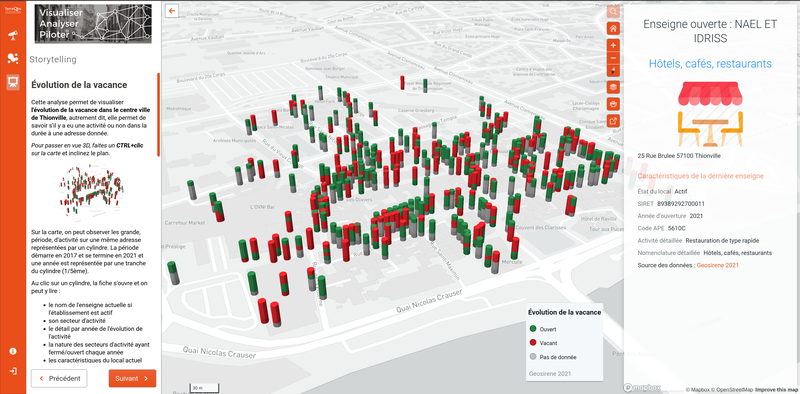Click Restauration de type rapide value
The image size is (800, 394).
coord(722,240)
